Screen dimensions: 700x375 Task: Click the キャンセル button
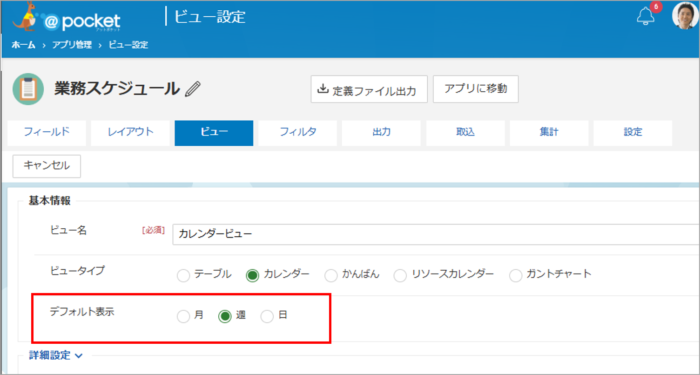pyautogui.click(x=47, y=166)
